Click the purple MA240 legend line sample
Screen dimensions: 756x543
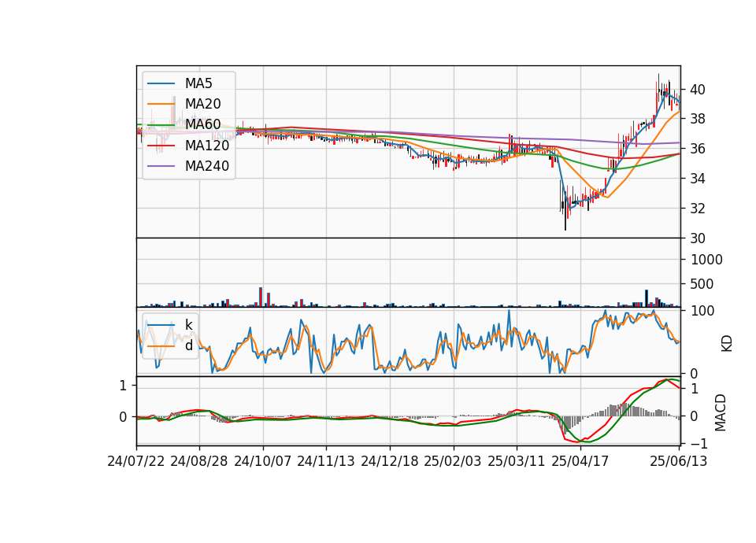point(161,166)
